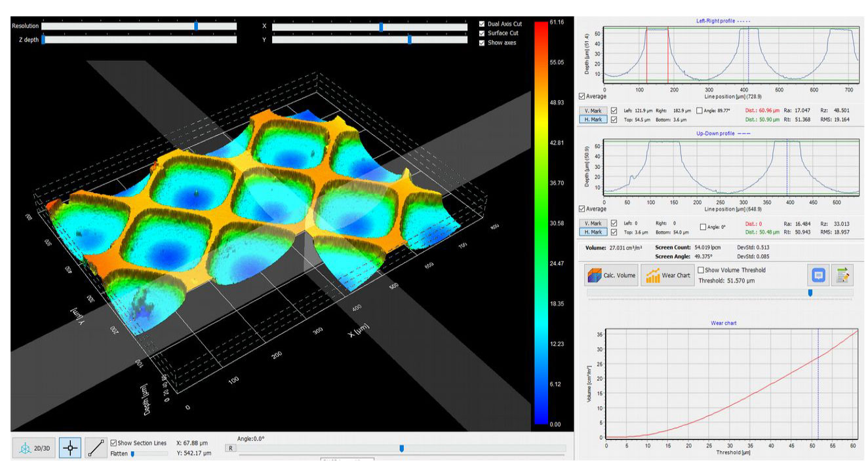Viewport: 868px width, 471px height.
Task: Click H. Mark for the Up-Down profile
Action: pos(594,232)
